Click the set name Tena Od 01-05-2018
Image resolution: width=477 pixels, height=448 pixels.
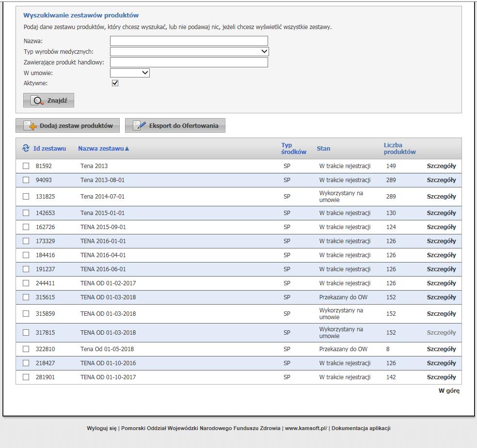(107, 349)
